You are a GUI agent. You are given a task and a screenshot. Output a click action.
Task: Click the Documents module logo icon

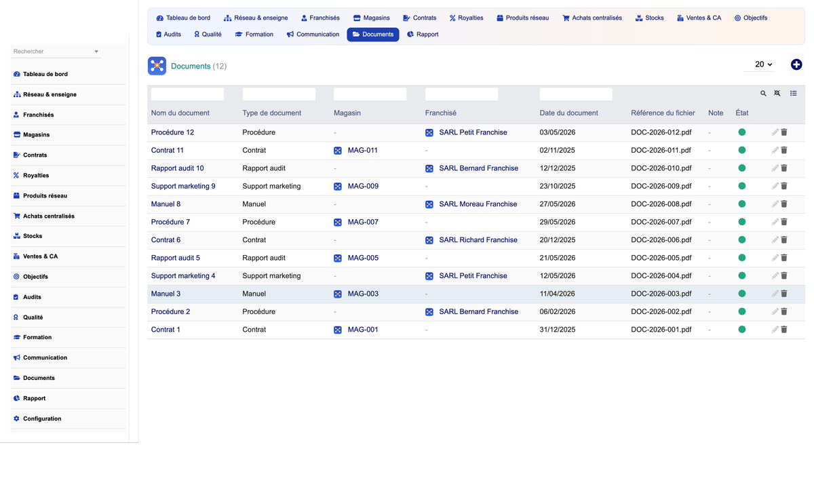[157, 66]
